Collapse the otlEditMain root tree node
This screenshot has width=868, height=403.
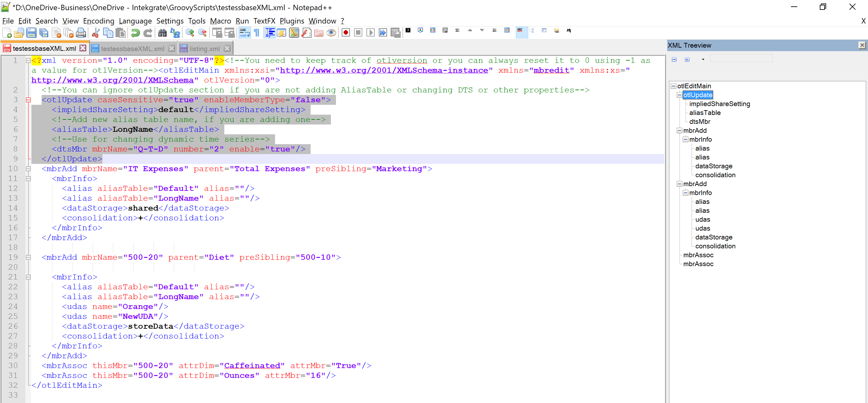[673, 86]
